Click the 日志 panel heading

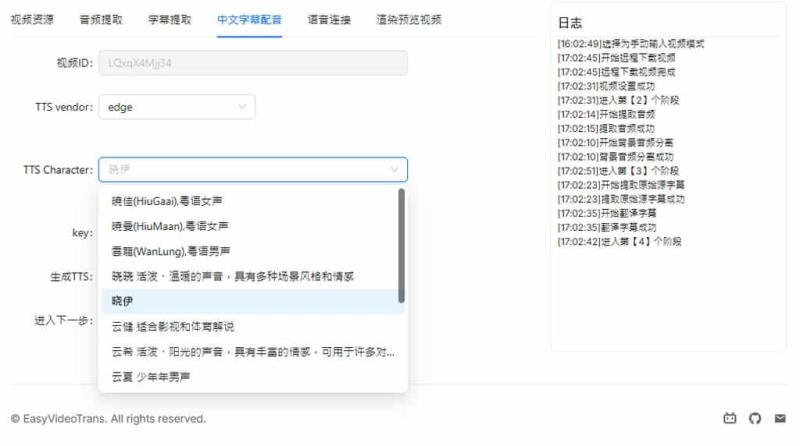point(570,23)
